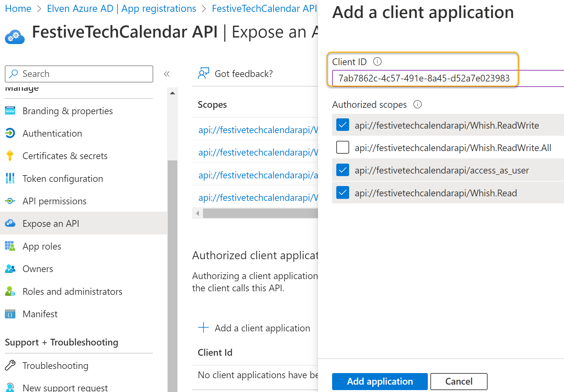564x392 pixels.
Task: Go to Certificates & secrets
Action: pyautogui.click(x=84, y=156)
